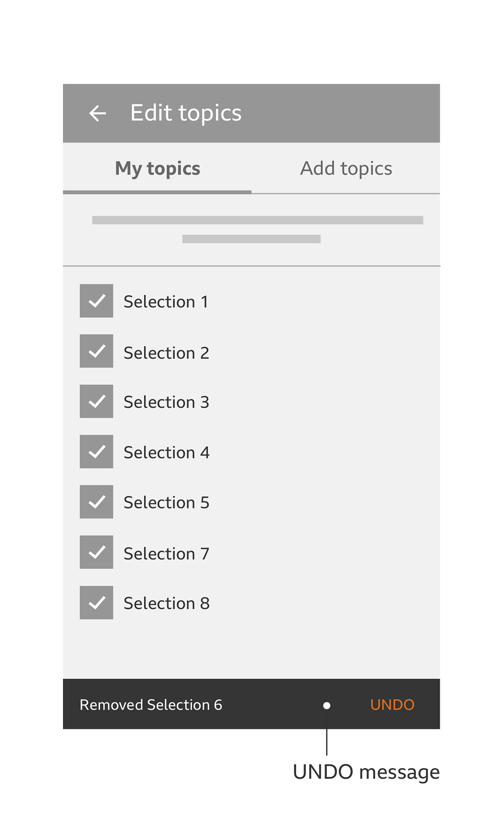Click the Selection 1 label text
This screenshot has width=504, height=814.
(166, 302)
